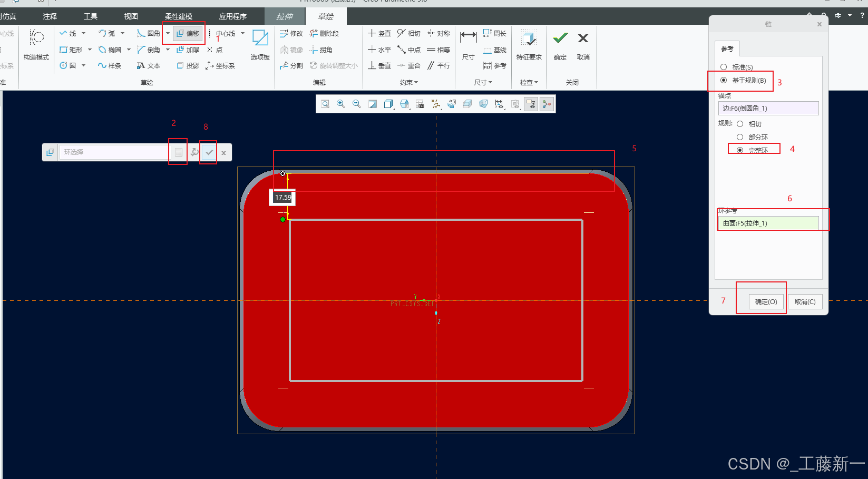Select the 标准(S) radio option
Image resolution: width=868 pixels, height=479 pixels.
(x=724, y=67)
